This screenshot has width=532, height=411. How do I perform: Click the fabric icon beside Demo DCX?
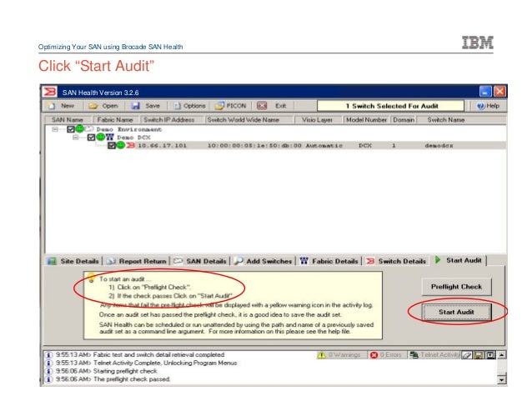coord(109,137)
